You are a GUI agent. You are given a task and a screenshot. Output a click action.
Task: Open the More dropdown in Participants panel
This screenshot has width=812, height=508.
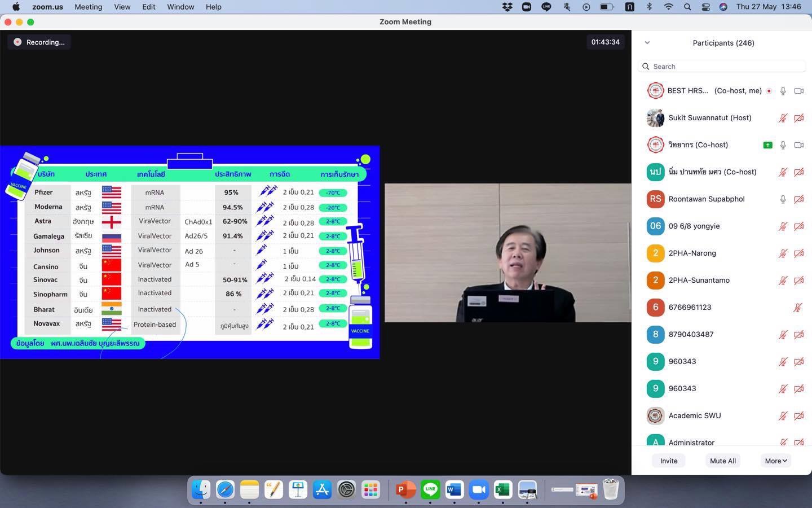click(775, 461)
